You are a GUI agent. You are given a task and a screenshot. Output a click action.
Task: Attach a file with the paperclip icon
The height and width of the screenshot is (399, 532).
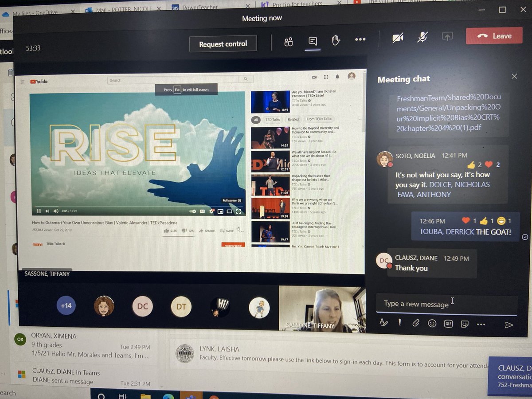tap(416, 323)
